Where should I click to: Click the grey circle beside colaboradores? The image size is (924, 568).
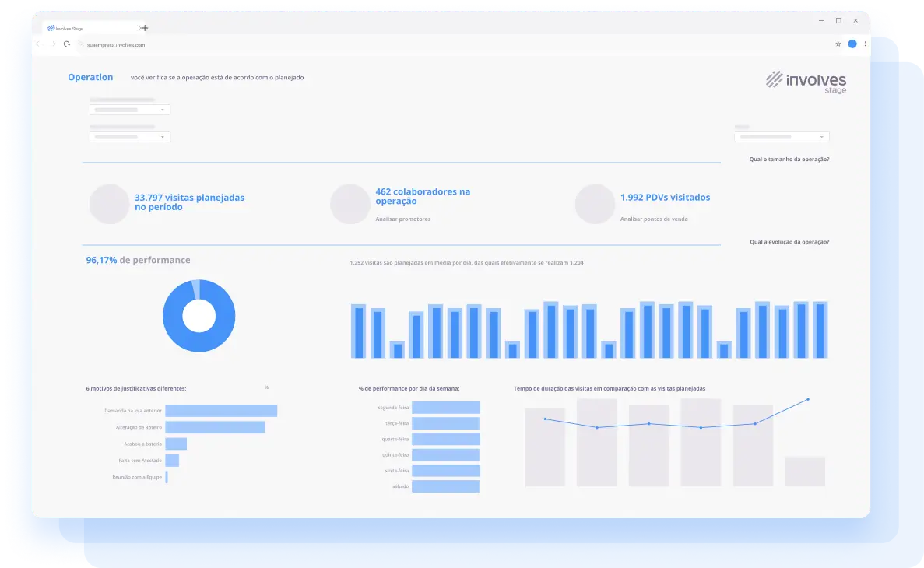point(350,204)
